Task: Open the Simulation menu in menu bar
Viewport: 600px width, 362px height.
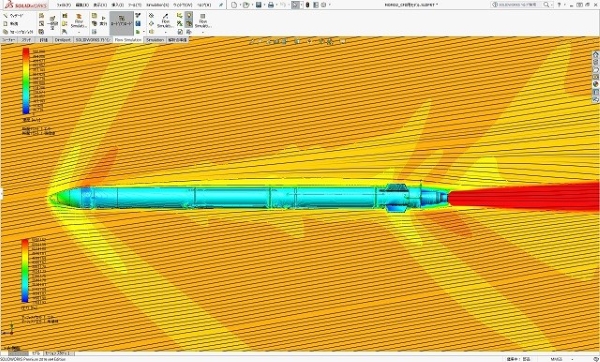Action: tap(157, 5)
